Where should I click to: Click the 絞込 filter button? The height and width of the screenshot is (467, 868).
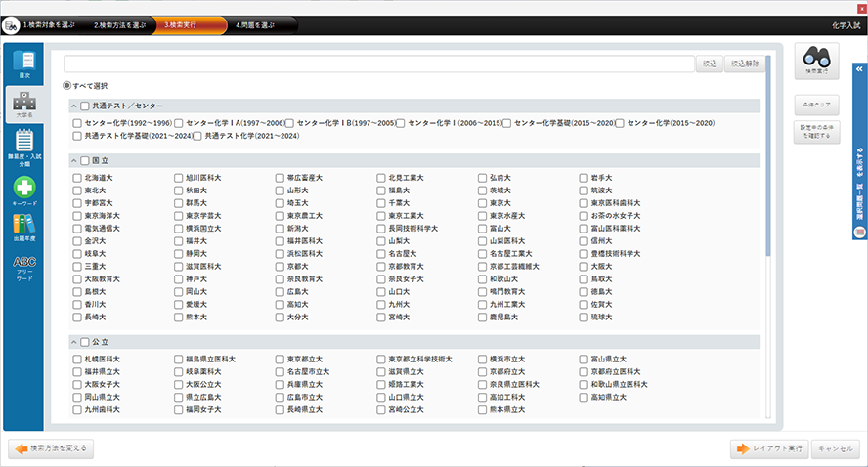(x=709, y=64)
